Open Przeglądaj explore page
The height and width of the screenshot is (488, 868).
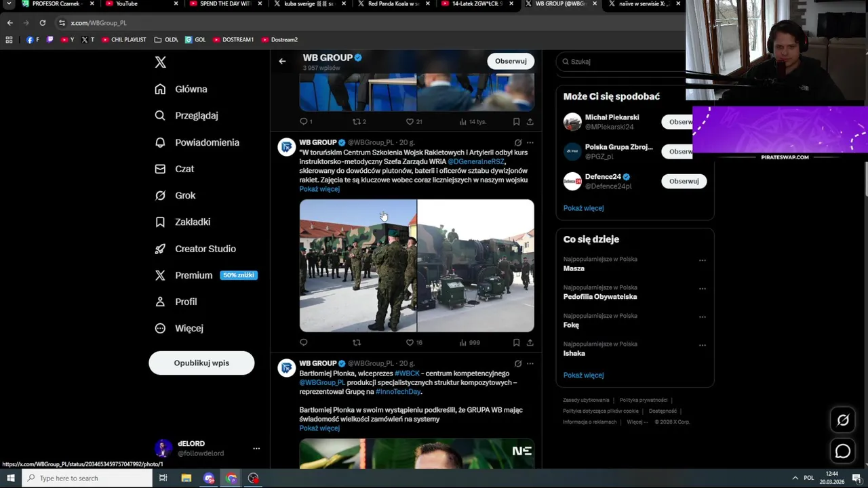pyautogui.click(x=186, y=115)
